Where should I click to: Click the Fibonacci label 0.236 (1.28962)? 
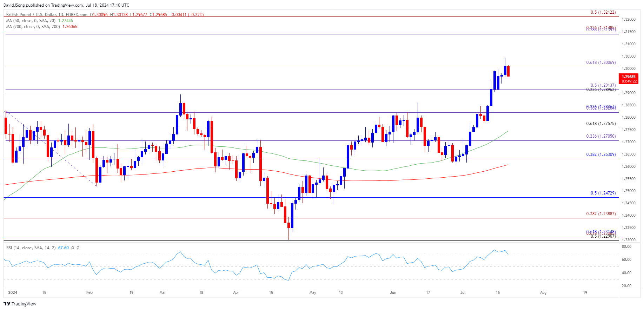[601, 90]
